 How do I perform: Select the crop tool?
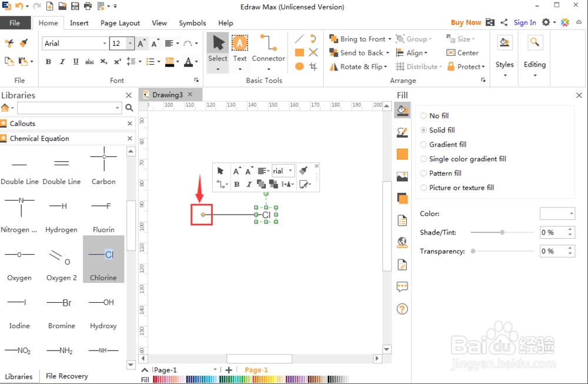(313, 66)
